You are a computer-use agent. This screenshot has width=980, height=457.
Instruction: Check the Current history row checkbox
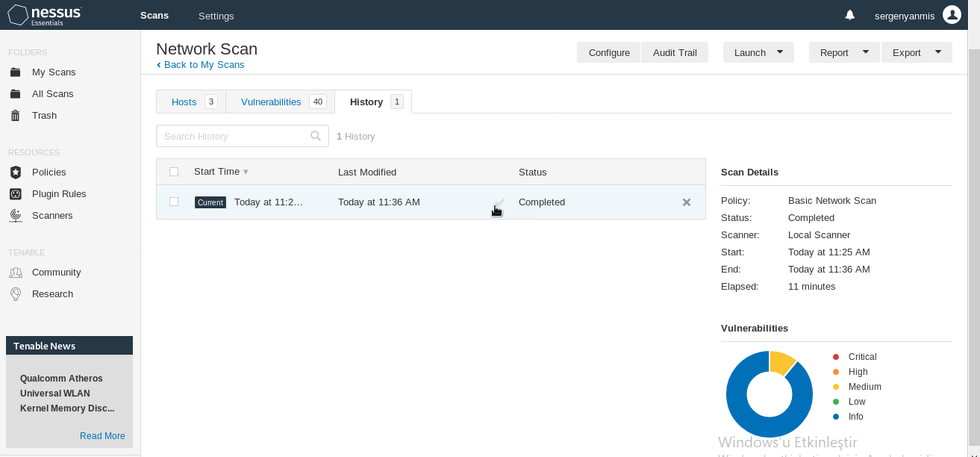[174, 202]
